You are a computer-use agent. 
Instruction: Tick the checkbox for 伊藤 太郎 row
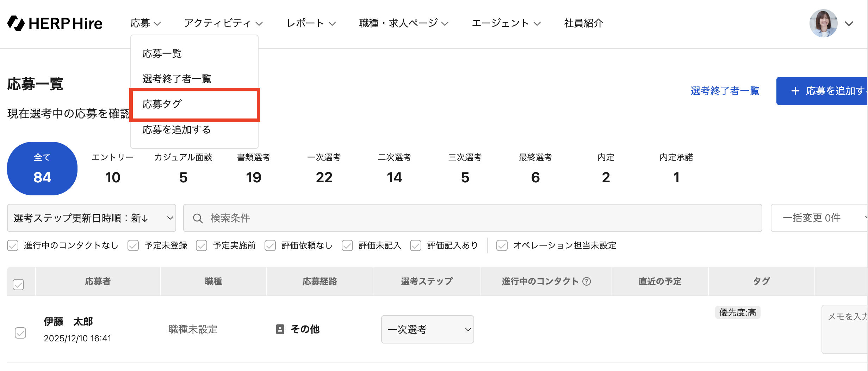pyautogui.click(x=20, y=333)
